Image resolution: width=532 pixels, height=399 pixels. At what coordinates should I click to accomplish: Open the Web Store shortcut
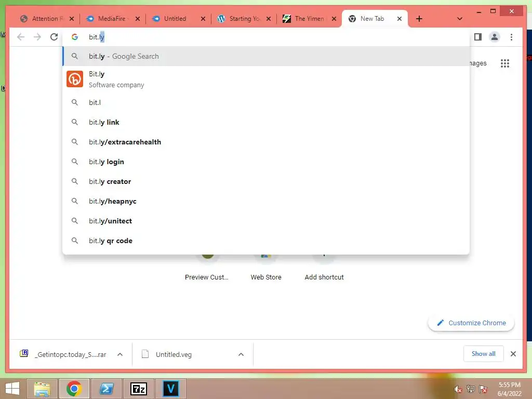(266, 277)
